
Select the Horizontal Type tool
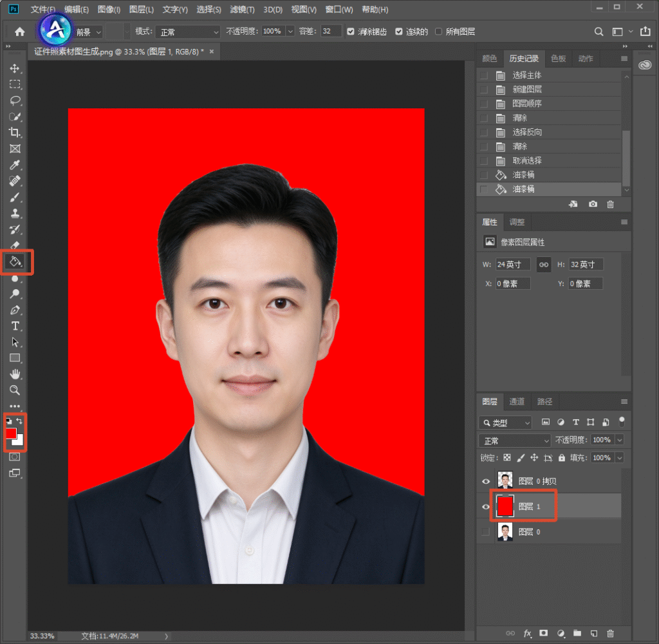(x=15, y=326)
